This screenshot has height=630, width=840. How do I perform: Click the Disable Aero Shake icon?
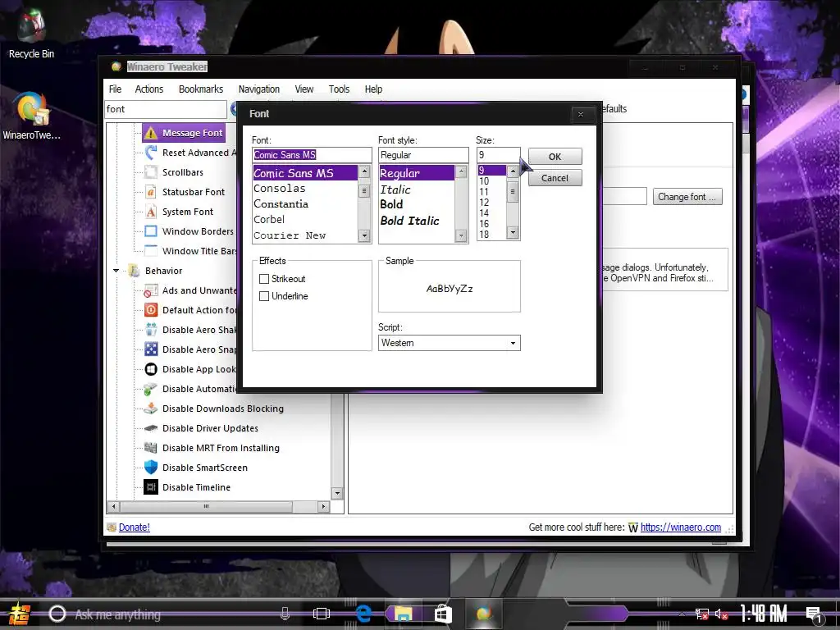151,330
